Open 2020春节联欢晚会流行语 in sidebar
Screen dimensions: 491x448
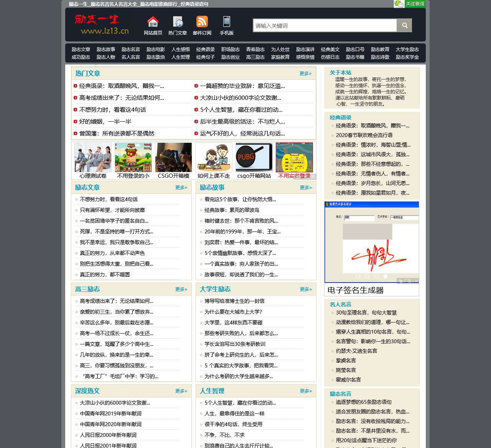364,135
